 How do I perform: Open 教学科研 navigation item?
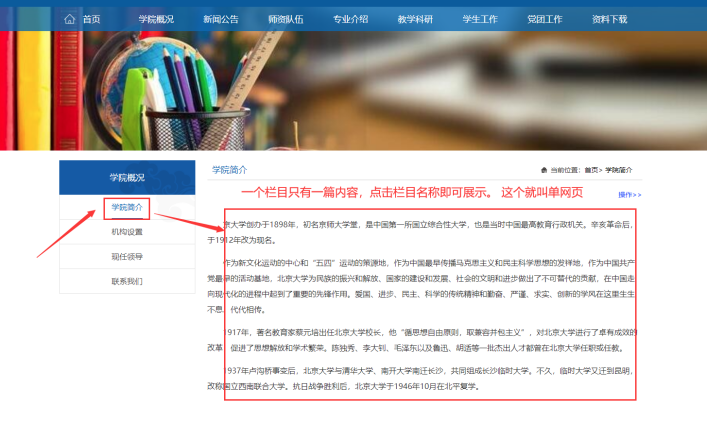click(x=415, y=19)
